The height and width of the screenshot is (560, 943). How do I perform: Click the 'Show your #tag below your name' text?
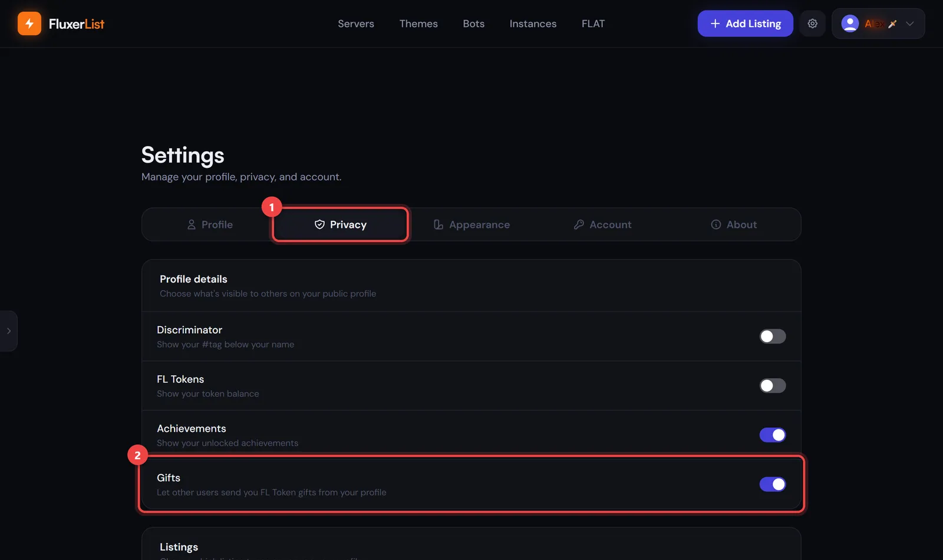pyautogui.click(x=225, y=344)
